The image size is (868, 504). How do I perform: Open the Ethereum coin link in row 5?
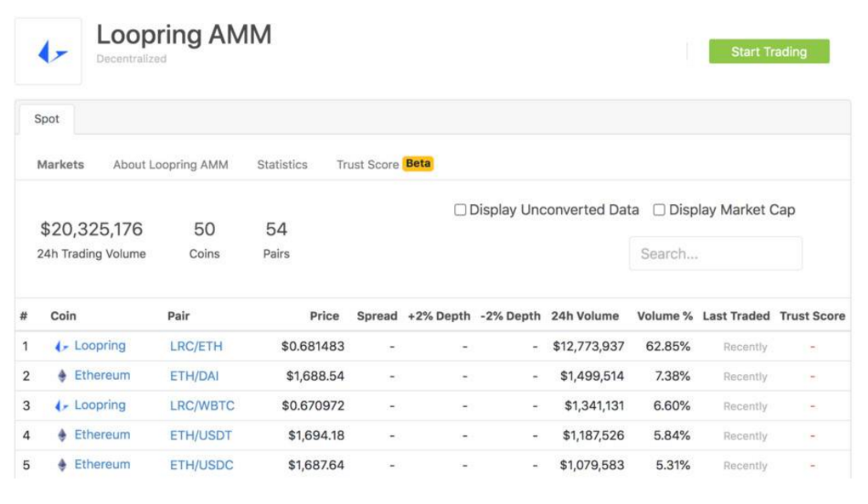click(102, 465)
